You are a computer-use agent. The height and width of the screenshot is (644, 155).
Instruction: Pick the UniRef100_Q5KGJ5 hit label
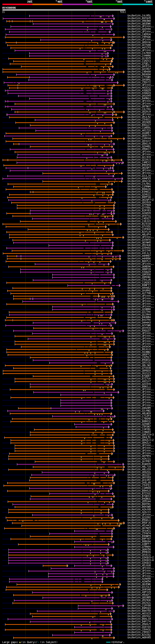click(x=139, y=143)
